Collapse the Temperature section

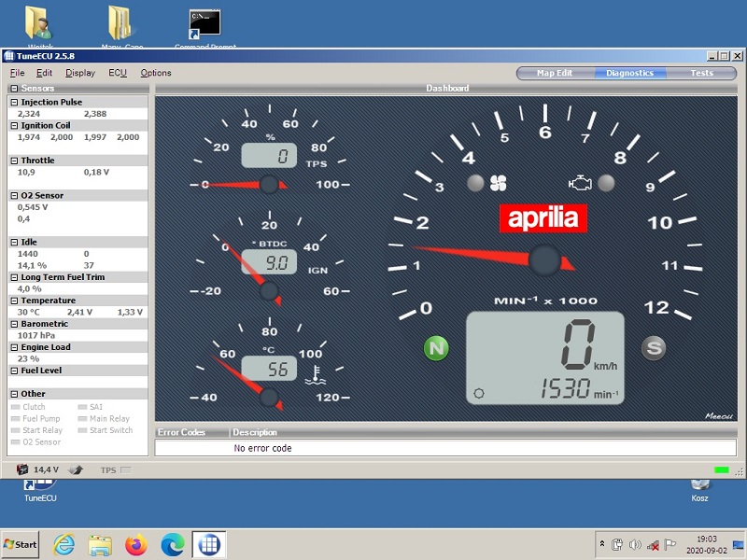click(x=14, y=301)
